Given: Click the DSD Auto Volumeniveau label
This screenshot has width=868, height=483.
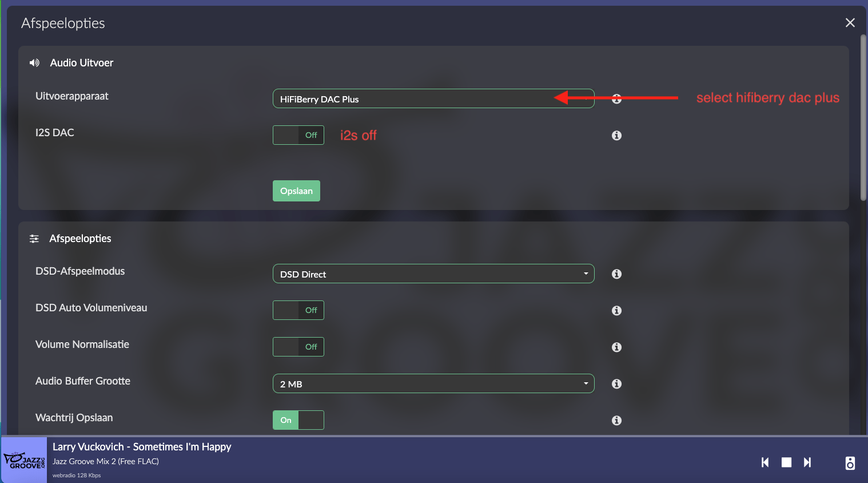Looking at the screenshot, I should (x=91, y=308).
